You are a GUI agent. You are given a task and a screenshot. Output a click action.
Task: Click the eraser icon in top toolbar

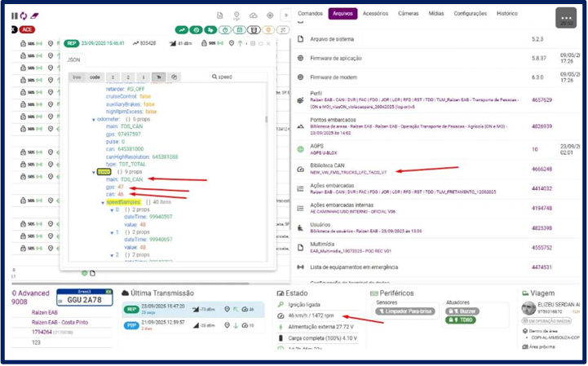(x=35, y=15)
